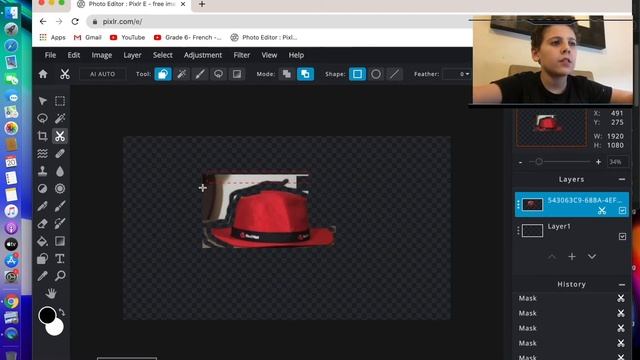The width and height of the screenshot is (640, 360).
Task: Select the Clone stamp tool
Action: point(42,171)
